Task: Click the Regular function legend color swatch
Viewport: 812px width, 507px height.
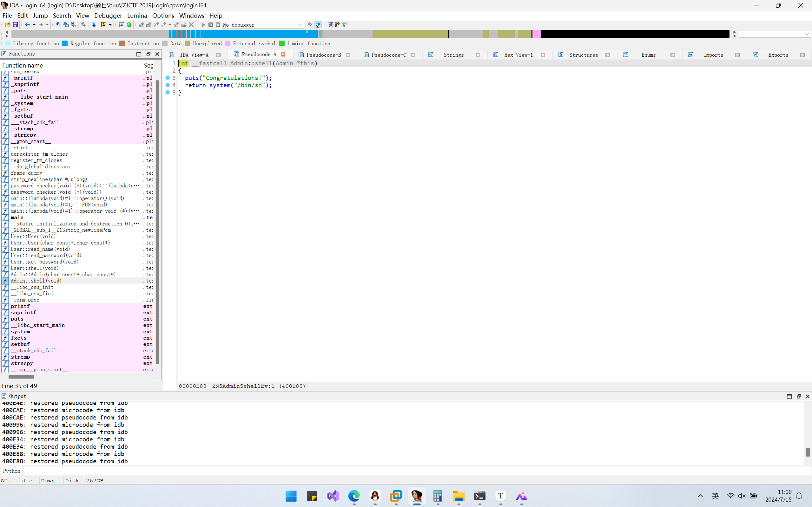Action: point(65,43)
